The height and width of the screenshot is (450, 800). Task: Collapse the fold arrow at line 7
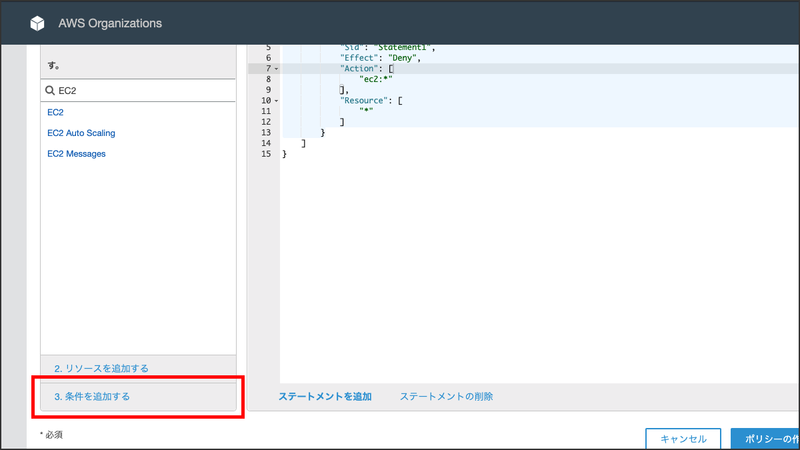tap(277, 69)
